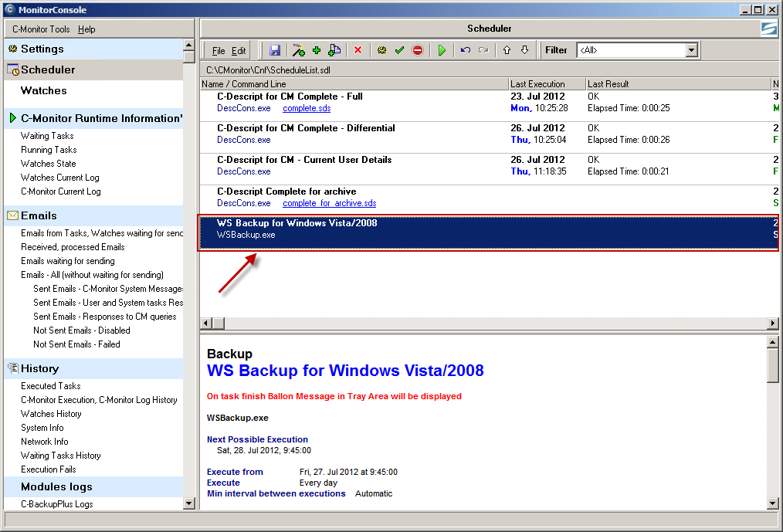Open Network Info in History

(x=45, y=442)
